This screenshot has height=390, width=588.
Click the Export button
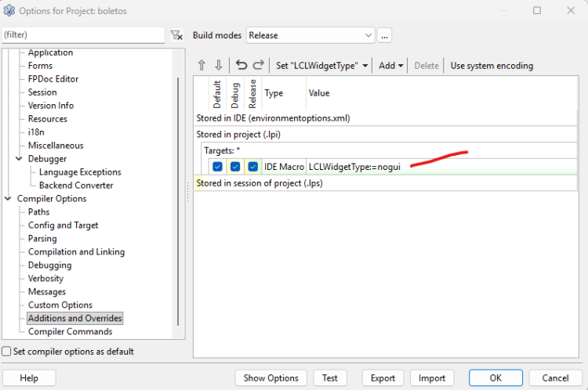click(x=383, y=378)
